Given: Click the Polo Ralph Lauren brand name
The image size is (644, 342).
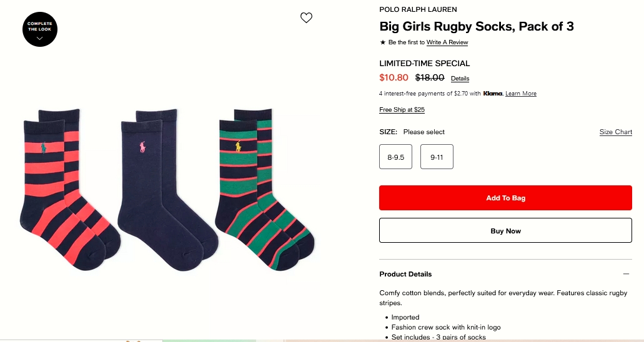Looking at the screenshot, I should pos(418,9).
